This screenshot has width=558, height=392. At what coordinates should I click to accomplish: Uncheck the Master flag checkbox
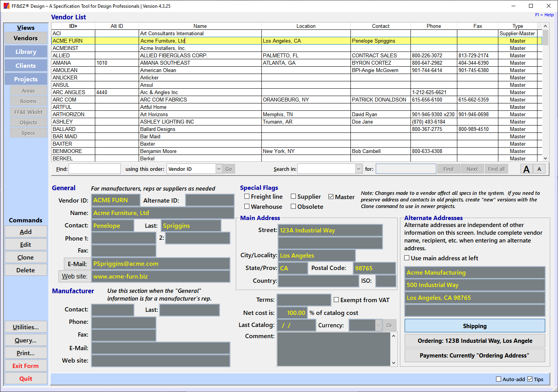pos(331,197)
